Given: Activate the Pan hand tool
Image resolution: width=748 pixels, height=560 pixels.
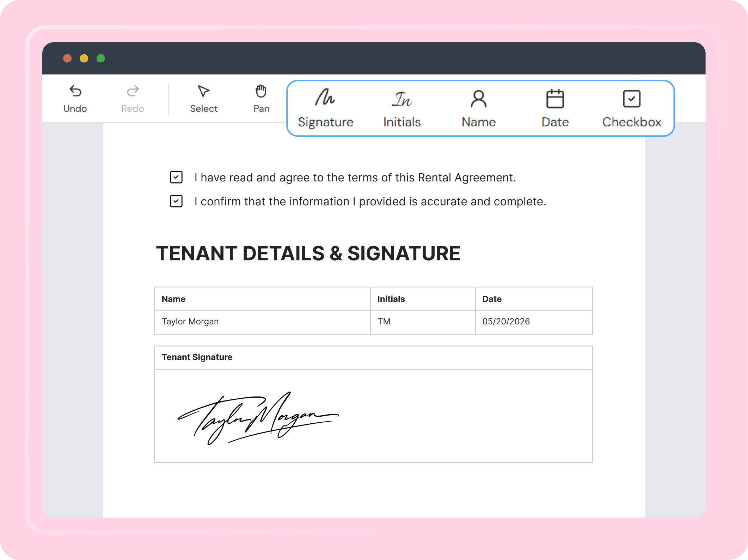Looking at the screenshot, I should pos(261,99).
